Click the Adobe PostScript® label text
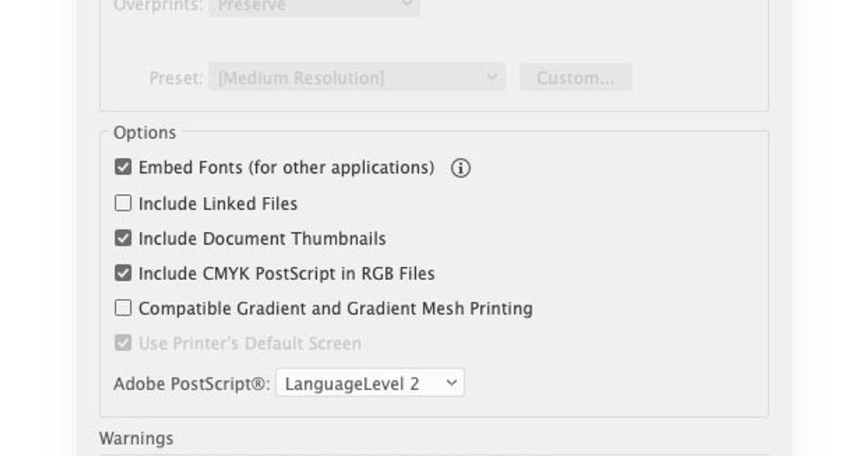The height and width of the screenshot is (456, 868). (192, 384)
